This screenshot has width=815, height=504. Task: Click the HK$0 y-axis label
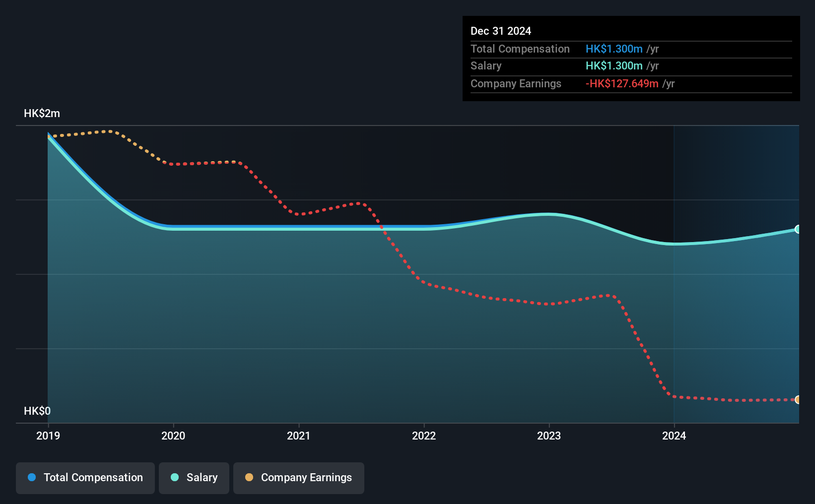37,411
